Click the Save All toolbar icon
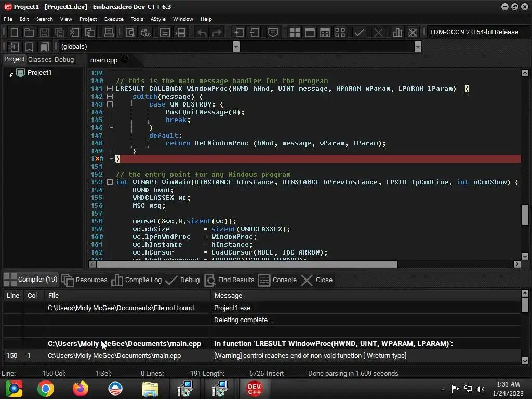 click(x=59, y=33)
